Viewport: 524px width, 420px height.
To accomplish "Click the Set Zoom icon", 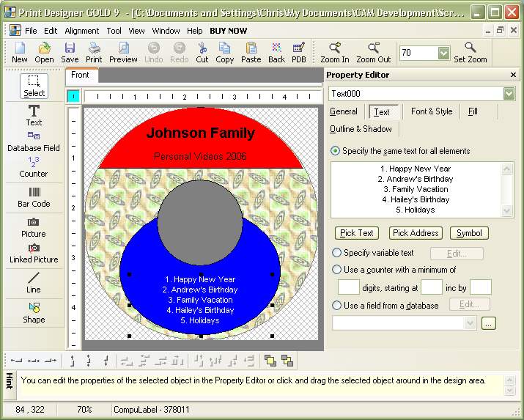I will 471,53.
